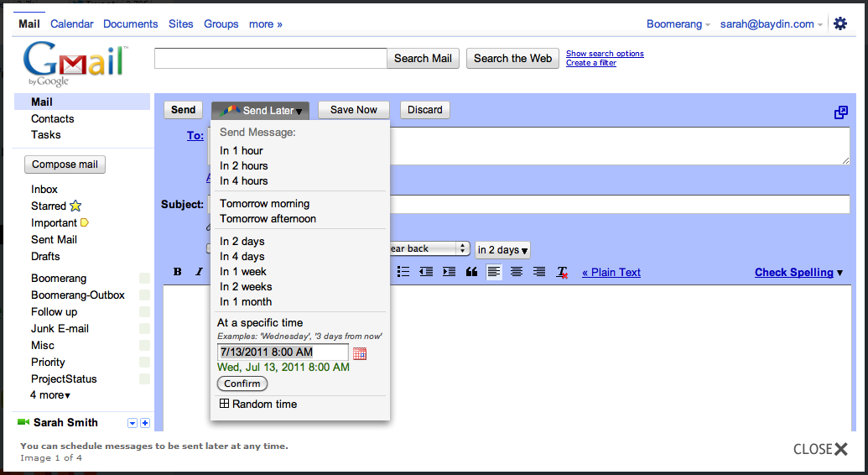The width and height of the screenshot is (868, 475).
Task: Click the Boomerang-Outbox label color square
Action: click(x=144, y=295)
